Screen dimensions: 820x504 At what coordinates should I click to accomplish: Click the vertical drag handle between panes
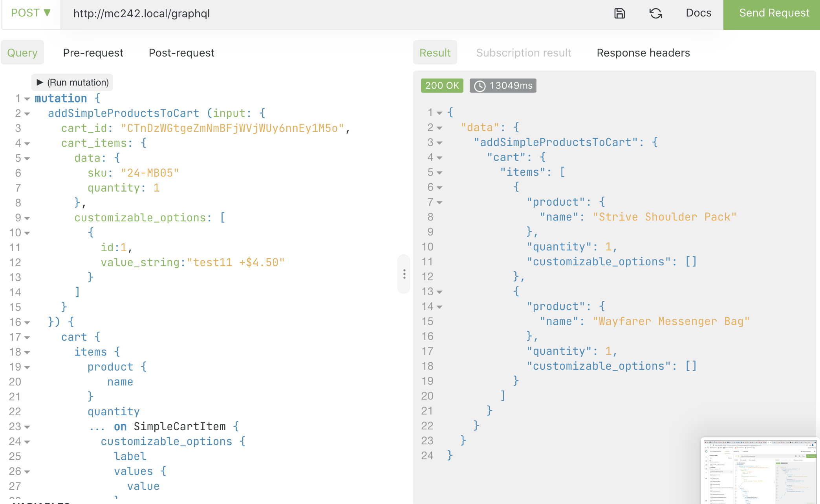tap(404, 274)
